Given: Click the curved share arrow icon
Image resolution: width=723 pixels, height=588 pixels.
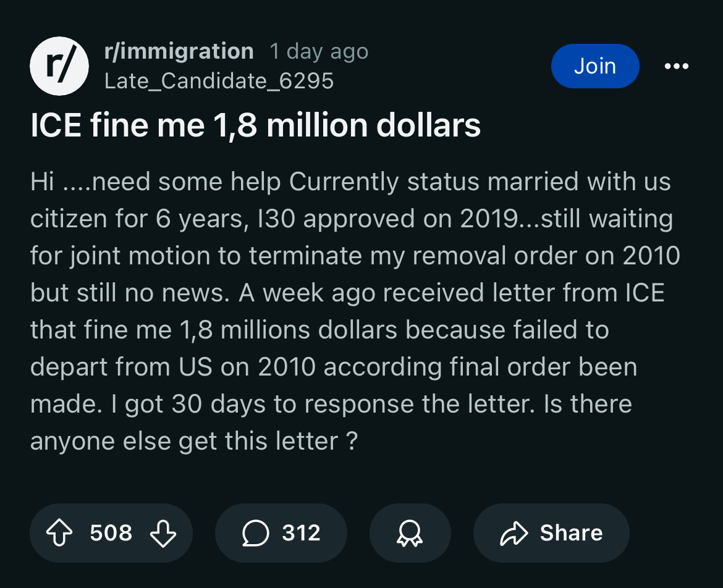Looking at the screenshot, I should coord(514,533).
